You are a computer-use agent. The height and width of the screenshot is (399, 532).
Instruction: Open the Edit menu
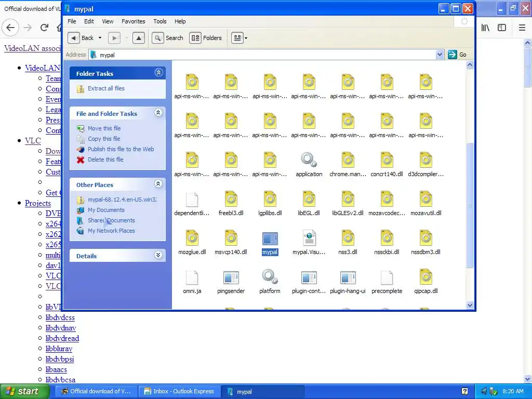click(x=89, y=21)
